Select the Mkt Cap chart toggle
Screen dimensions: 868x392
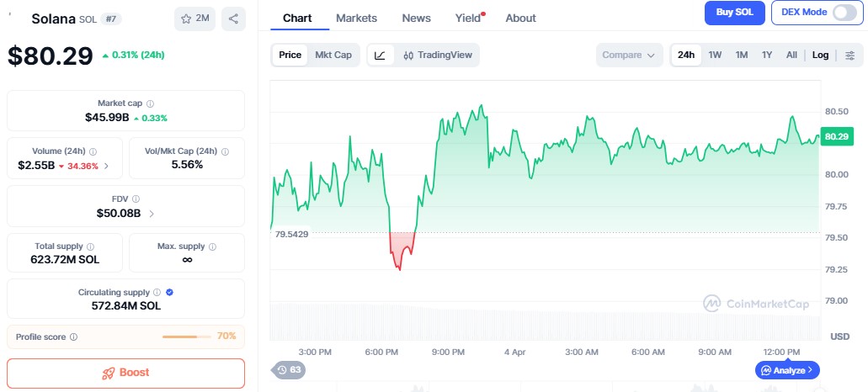(333, 56)
